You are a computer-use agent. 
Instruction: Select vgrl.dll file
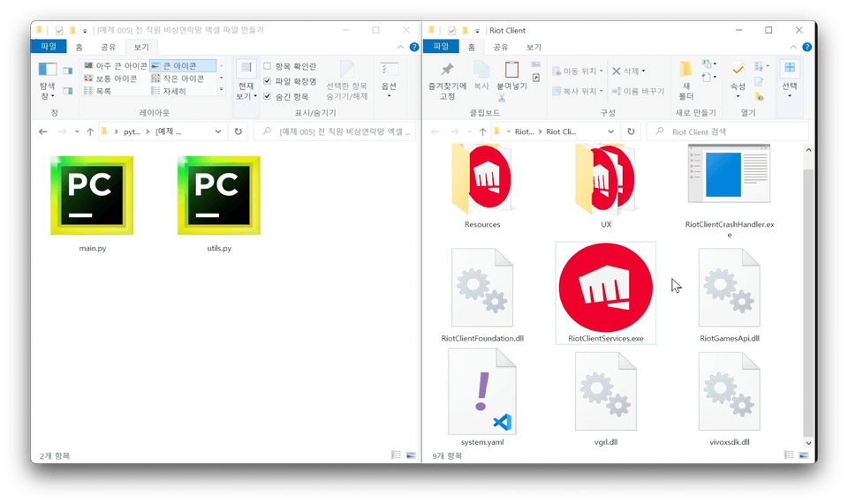606,392
